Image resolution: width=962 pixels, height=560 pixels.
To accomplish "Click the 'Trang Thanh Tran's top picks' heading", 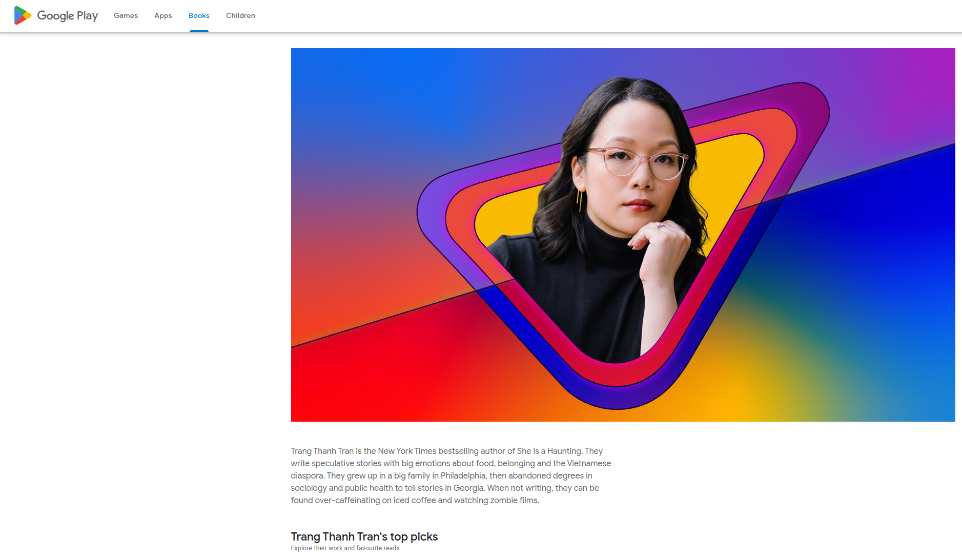I will tap(364, 536).
